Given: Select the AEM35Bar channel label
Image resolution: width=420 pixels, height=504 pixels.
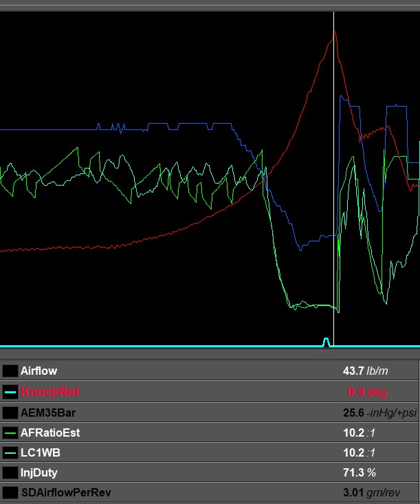Looking at the screenshot, I should (48, 413).
